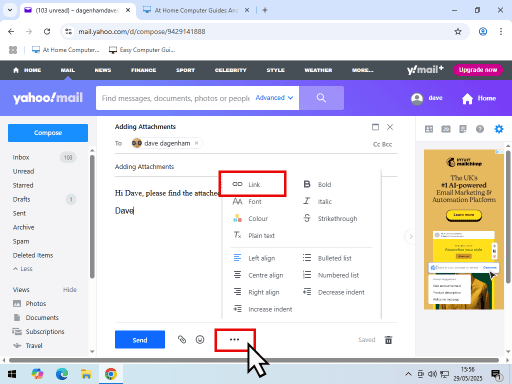The width and height of the screenshot is (512, 384).
Task: Set Left align
Action: click(254, 258)
